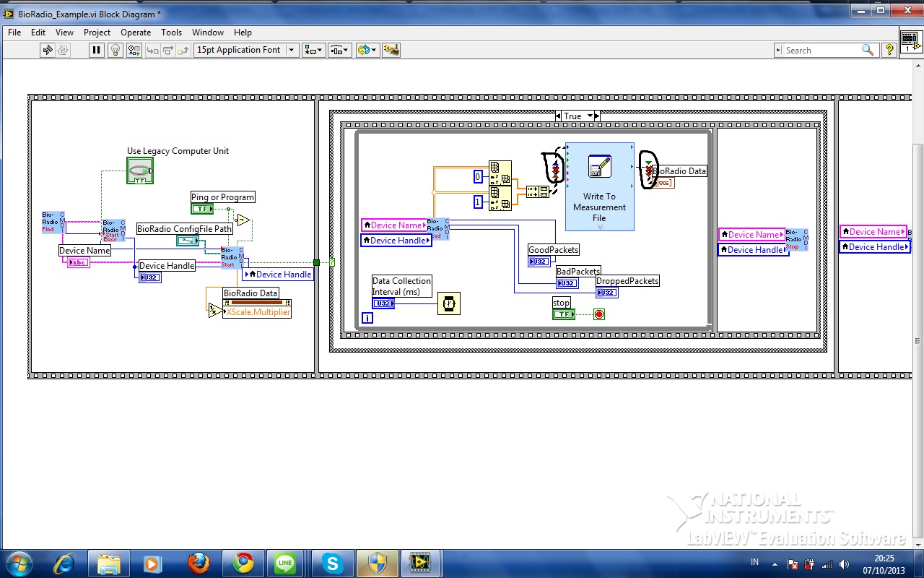924x578 pixels.
Task: Toggle the Pause execution button
Action: pos(97,50)
